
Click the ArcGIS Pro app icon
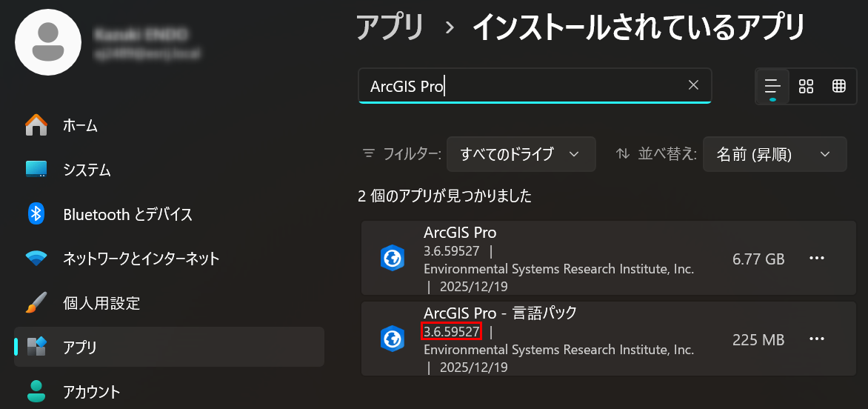click(392, 258)
